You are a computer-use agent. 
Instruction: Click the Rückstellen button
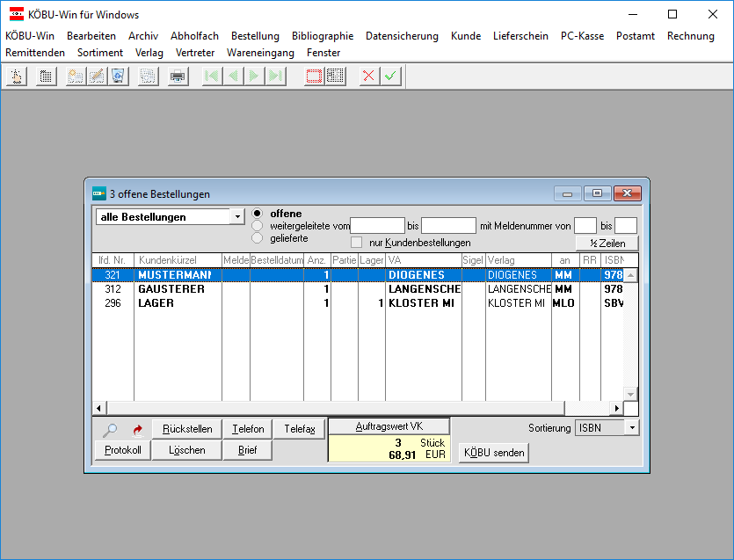pos(187,429)
